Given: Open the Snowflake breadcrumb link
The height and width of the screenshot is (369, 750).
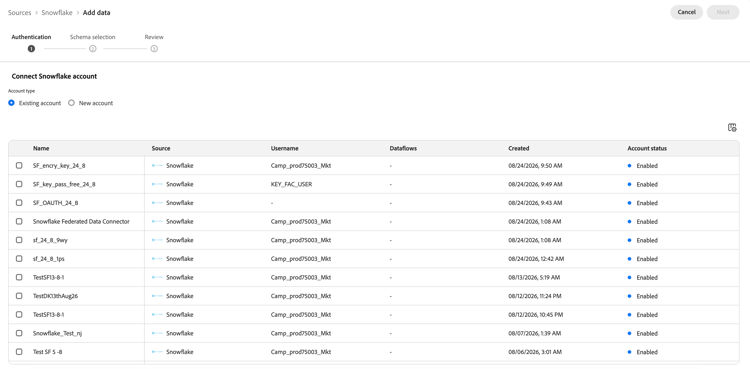Looking at the screenshot, I should pos(57,12).
